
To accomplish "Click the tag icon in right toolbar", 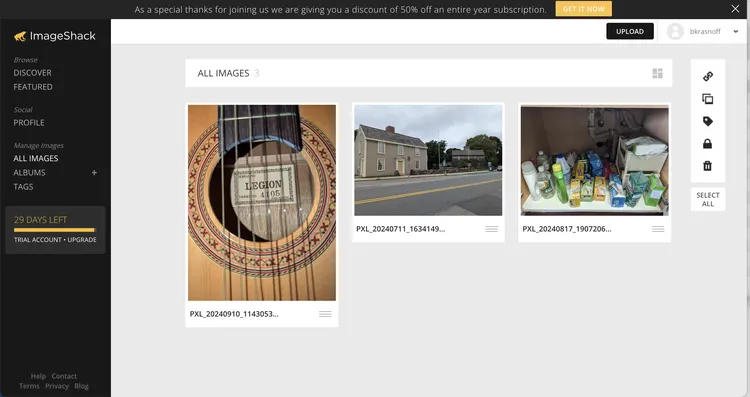I will tap(708, 121).
